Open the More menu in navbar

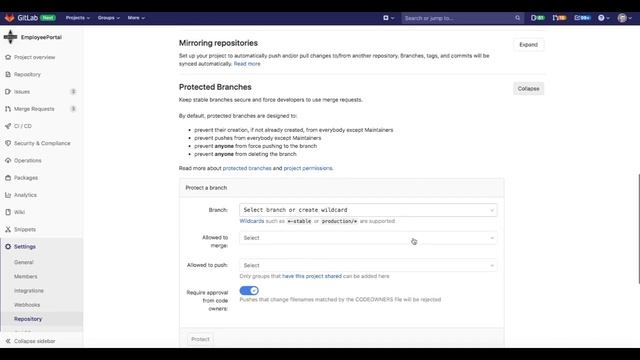click(x=136, y=18)
